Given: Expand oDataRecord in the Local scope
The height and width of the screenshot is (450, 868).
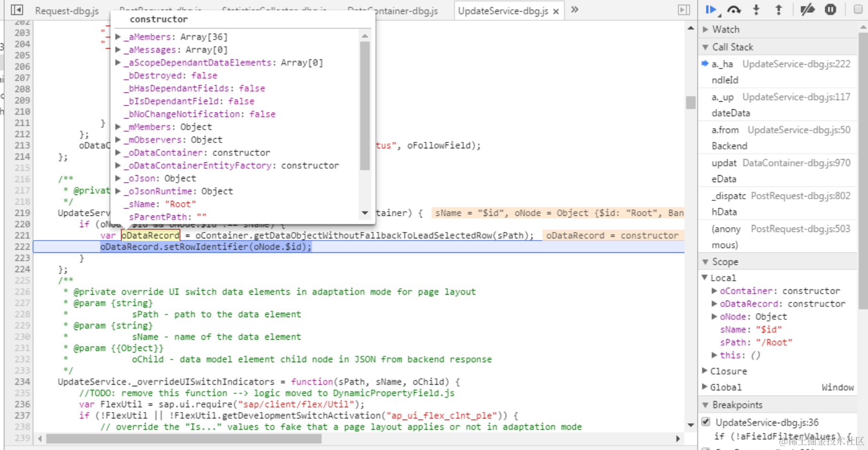Looking at the screenshot, I should pyautogui.click(x=714, y=304).
